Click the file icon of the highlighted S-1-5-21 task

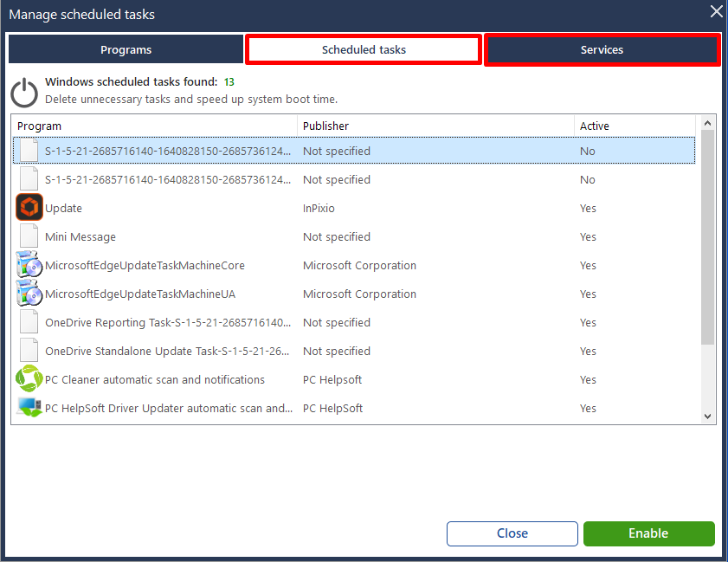tap(29, 151)
